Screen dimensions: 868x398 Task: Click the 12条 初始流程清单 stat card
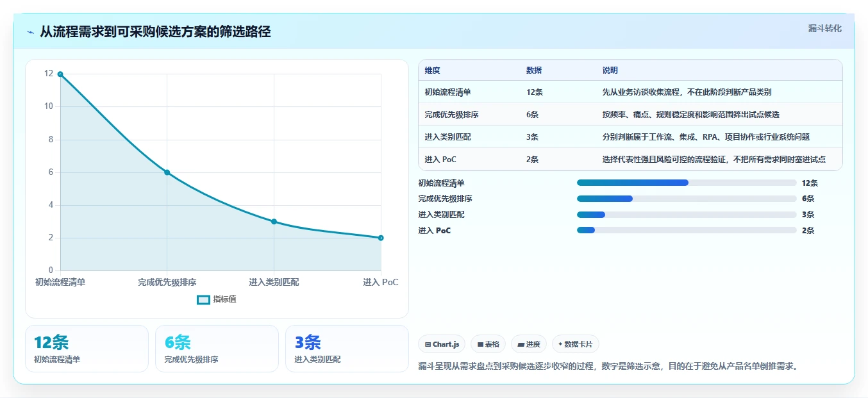(x=87, y=349)
